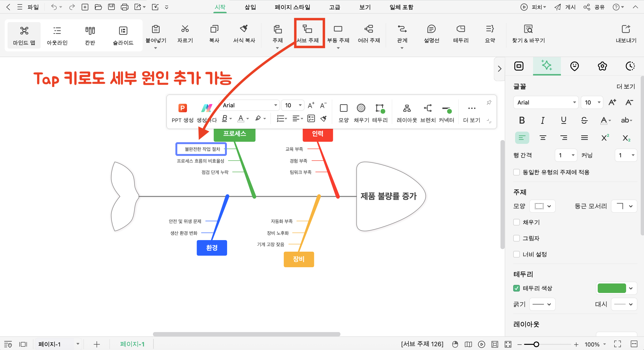Toggle left text alignment
Viewport: 644px width, 350px height.
(522, 138)
